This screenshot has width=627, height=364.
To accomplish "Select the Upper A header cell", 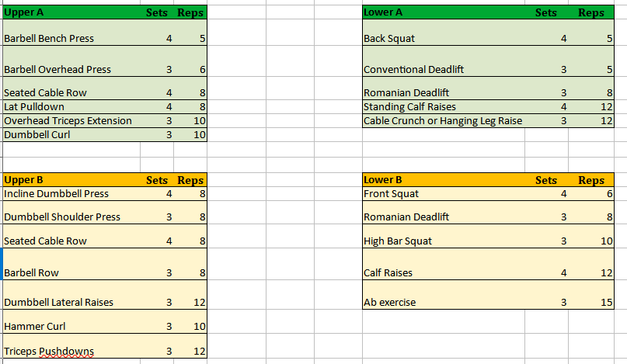I will [x=71, y=12].
